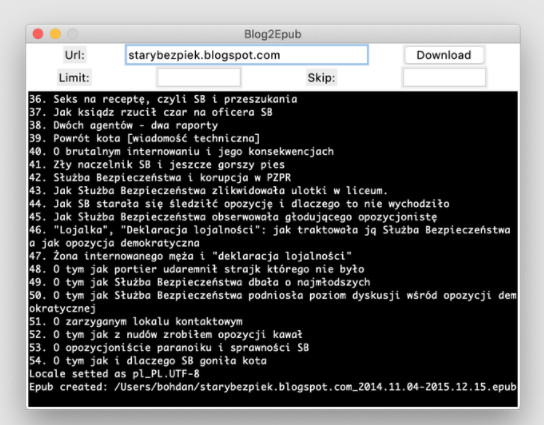Click the Limit label
This screenshot has height=425, width=544.
click(x=74, y=77)
